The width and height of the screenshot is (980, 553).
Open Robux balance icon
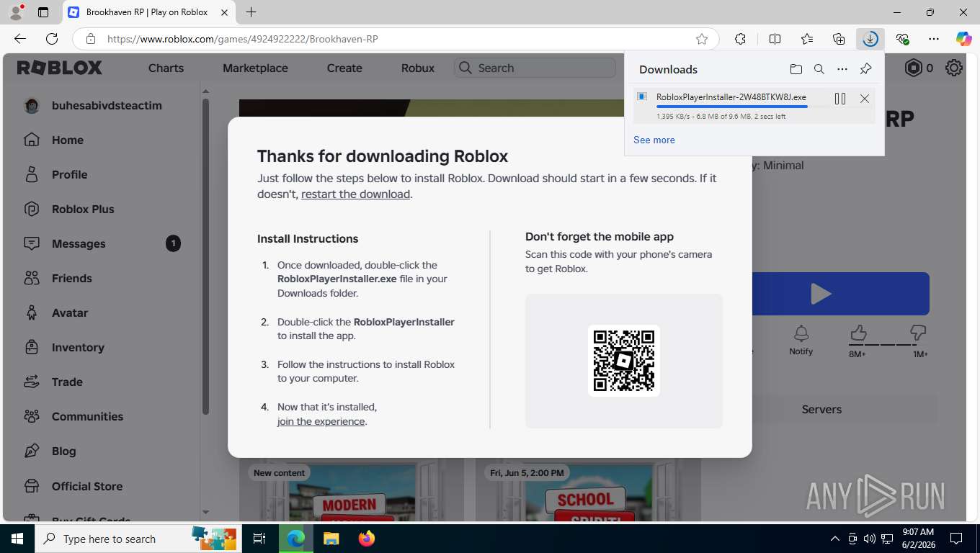tap(914, 68)
